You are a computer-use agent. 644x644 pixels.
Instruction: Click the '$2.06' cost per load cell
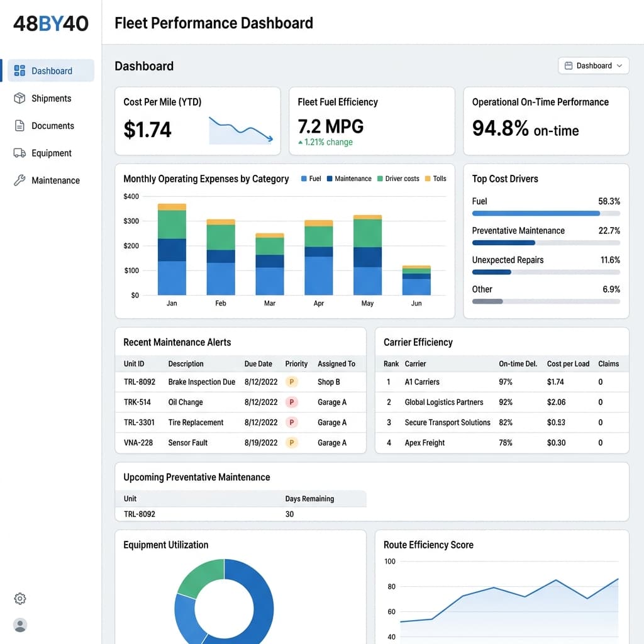pyautogui.click(x=556, y=402)
